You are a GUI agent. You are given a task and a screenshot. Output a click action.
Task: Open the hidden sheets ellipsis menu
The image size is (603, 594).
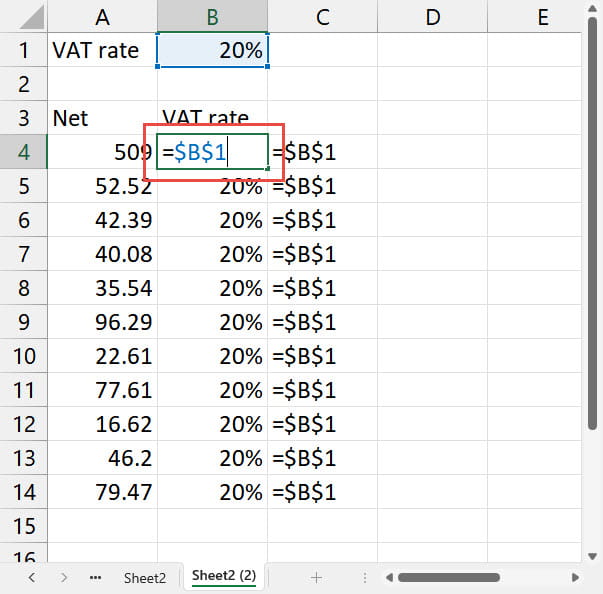coord(96,577)
